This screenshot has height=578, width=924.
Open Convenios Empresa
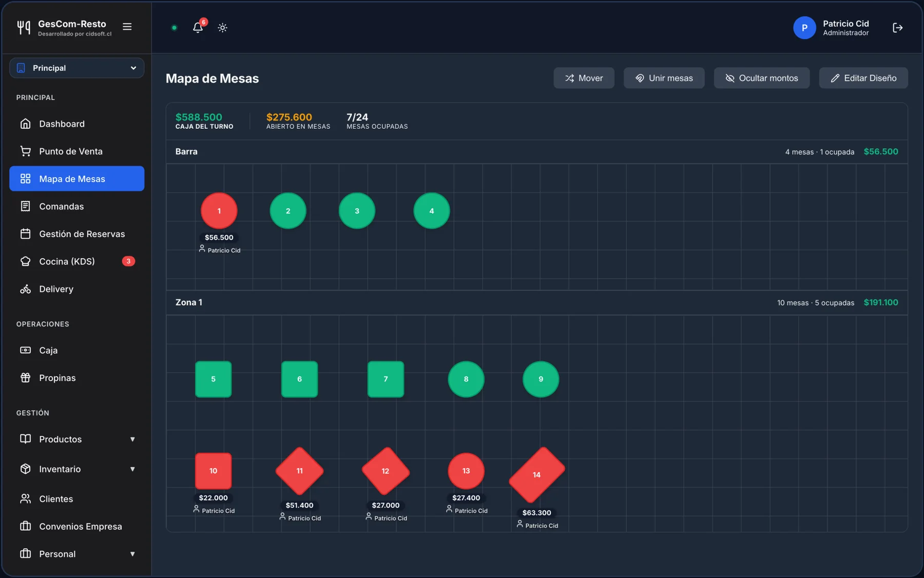[x=76, y=526]
